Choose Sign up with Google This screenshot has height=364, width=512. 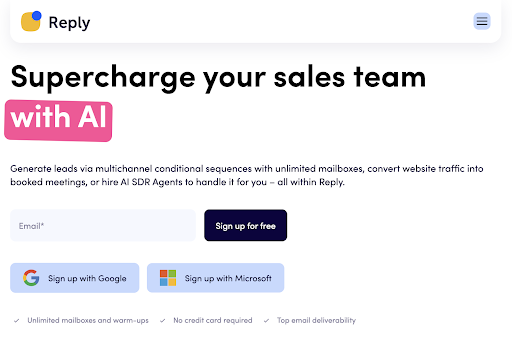pyautogui.click(x=75, y=278)
